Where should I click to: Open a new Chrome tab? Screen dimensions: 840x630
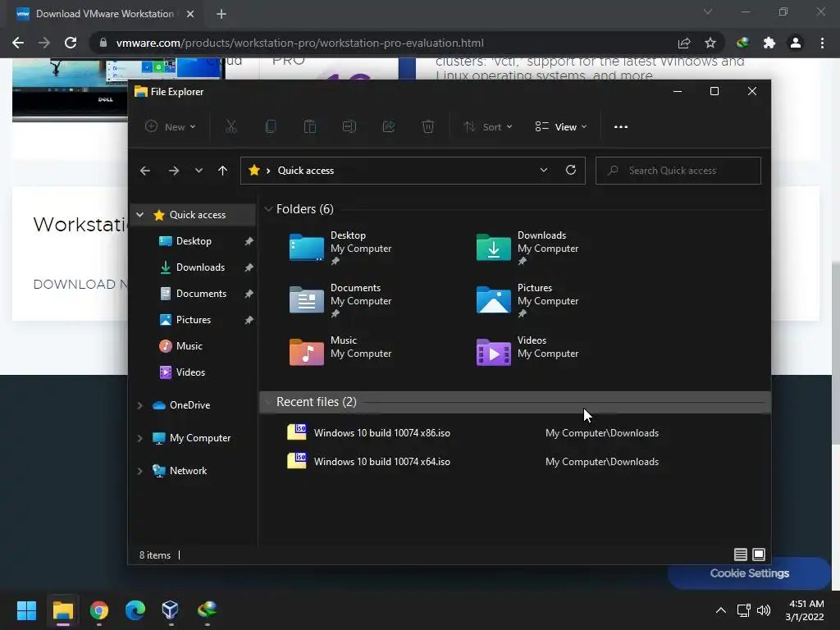point(221,14)
